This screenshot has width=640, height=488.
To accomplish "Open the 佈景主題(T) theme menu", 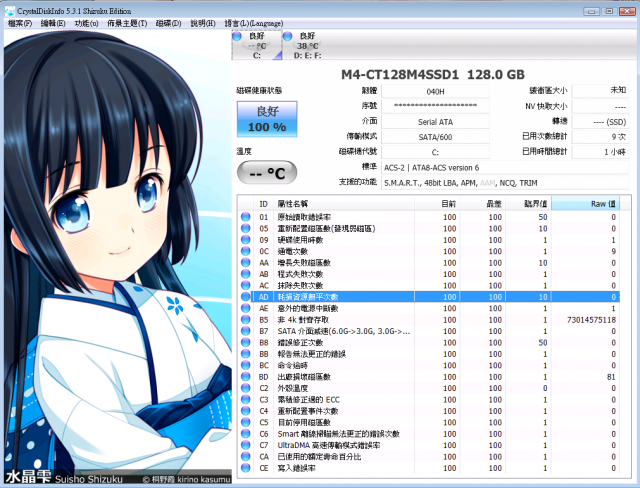I will click(127, 24).
